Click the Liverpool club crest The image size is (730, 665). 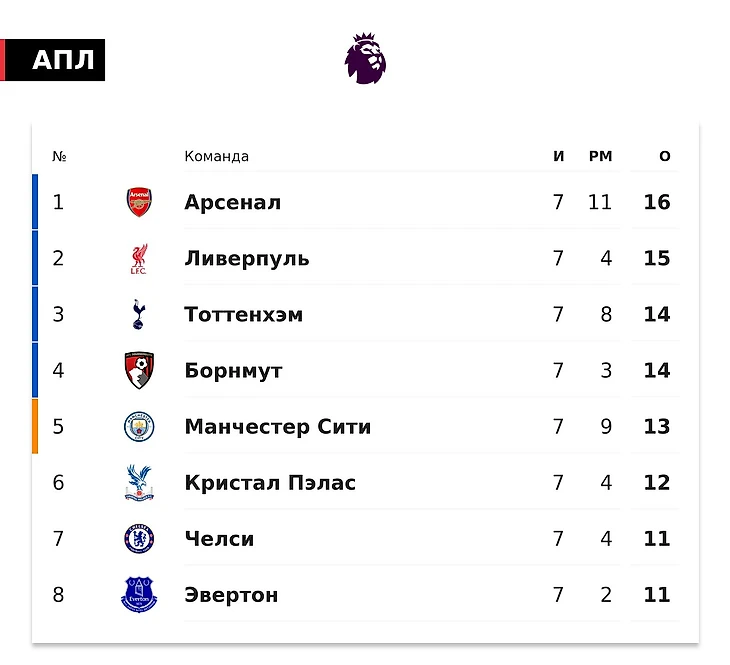pos(139,258)
